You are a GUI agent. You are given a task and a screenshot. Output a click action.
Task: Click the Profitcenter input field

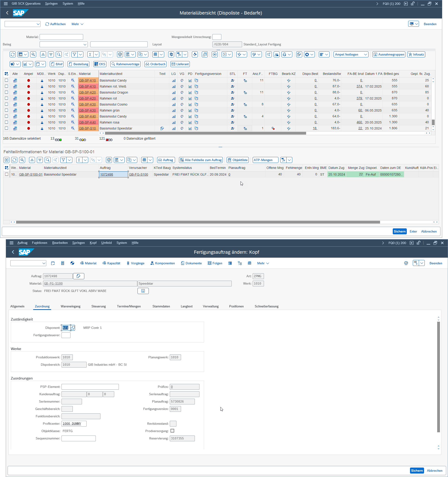[x=74, y=424]
